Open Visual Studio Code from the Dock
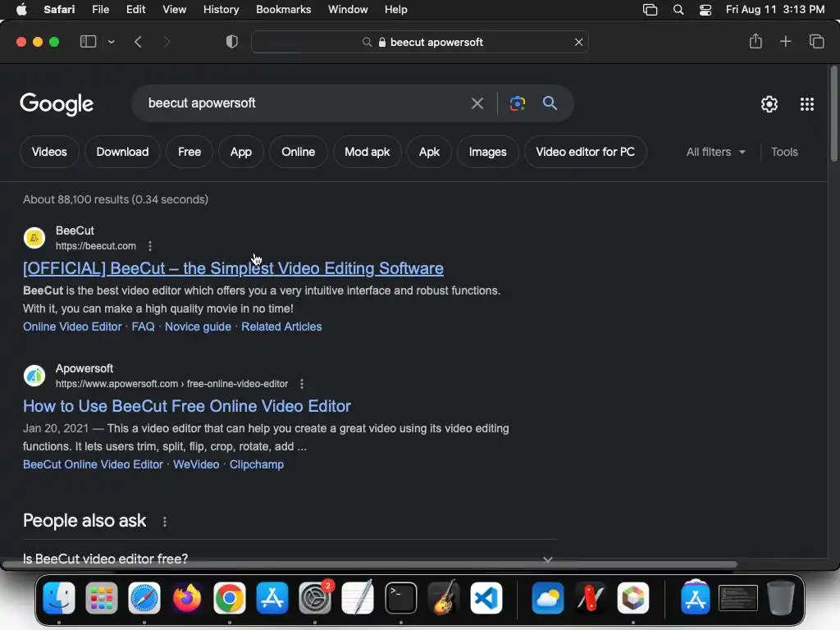The height and width of the screenshot is (630, 840). pyautogui.click(x=486, y=598)
